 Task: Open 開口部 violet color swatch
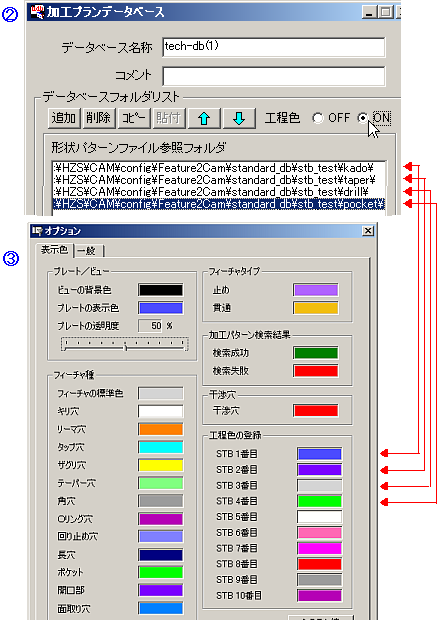[x=161, y=590]
